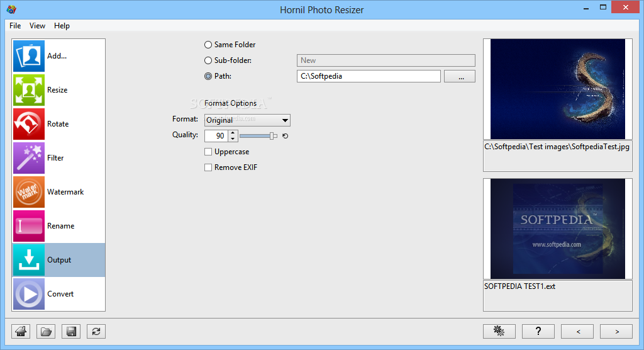Increase quality with the spinner up arrow
This screenshot has height=350, width=644.
(233, 133)
